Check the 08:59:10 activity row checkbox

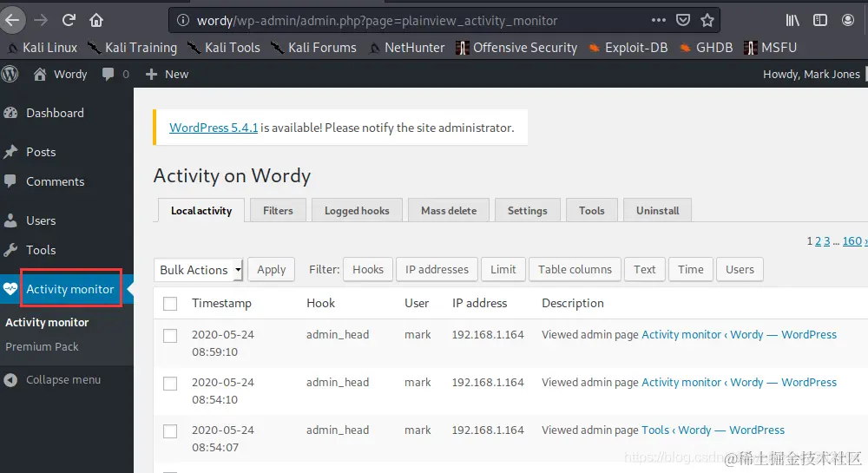pos(170,336)
